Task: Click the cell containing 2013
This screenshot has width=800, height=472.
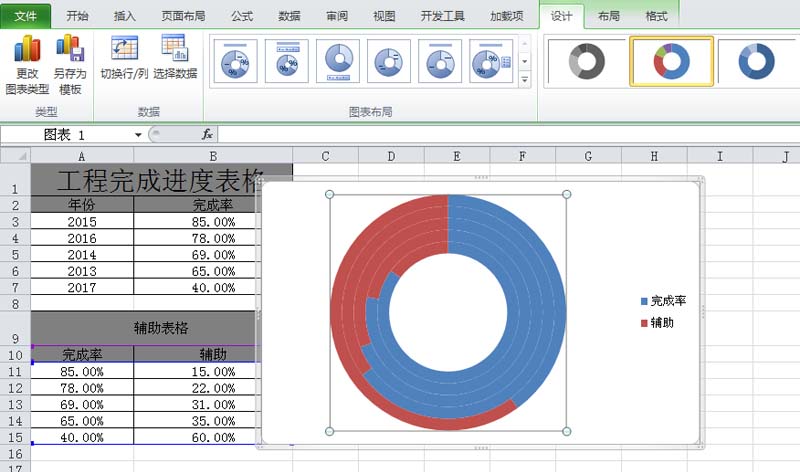Action: pyautogui.click(x=82, y=270)
